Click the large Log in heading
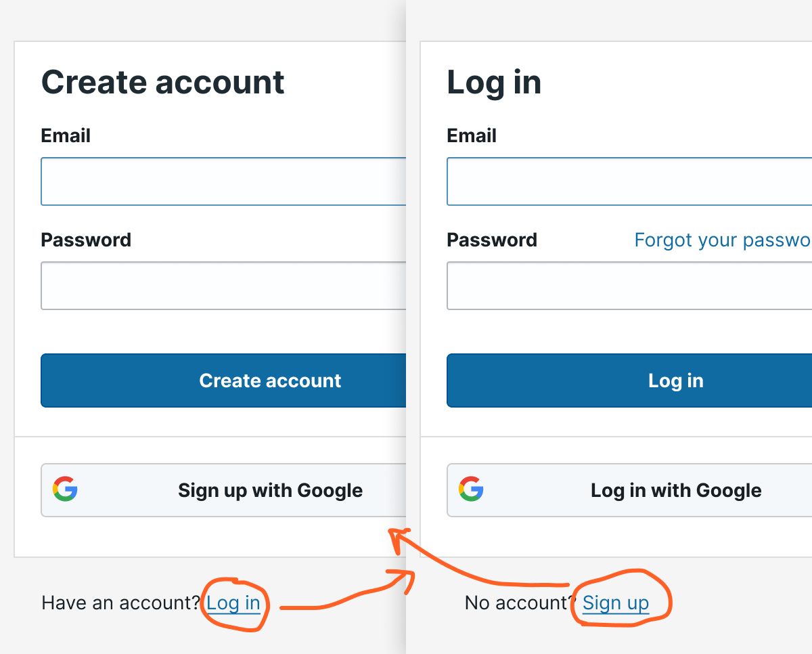812x654 pixels. pyautogui.click(x=494, y=83)
